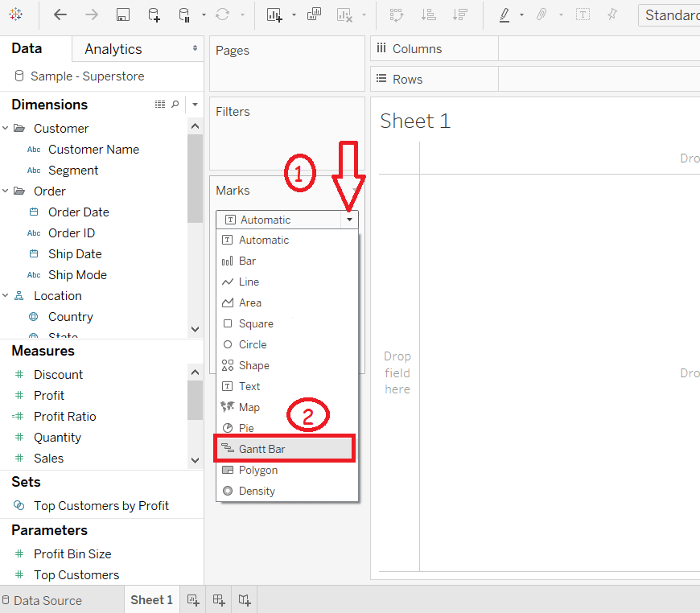Open the Dimensions pane options dropdown arrow

(195, 105)
